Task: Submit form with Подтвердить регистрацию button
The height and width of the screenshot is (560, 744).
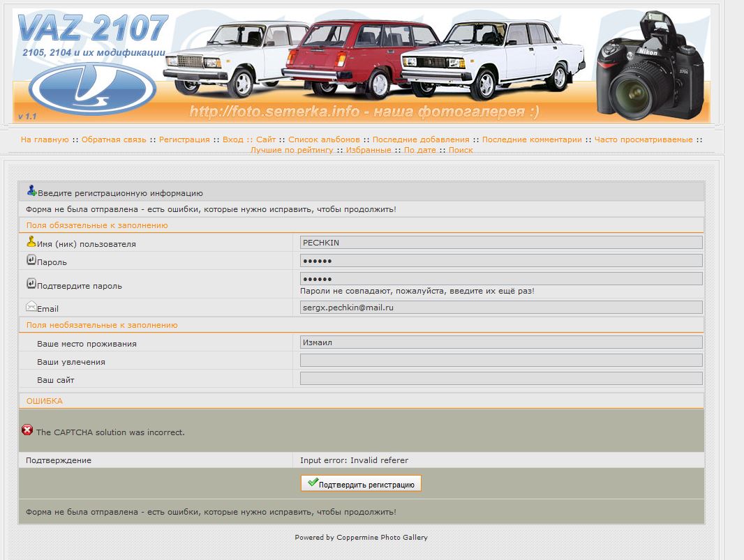Action: pyautogui.click(x=361, y=483)
